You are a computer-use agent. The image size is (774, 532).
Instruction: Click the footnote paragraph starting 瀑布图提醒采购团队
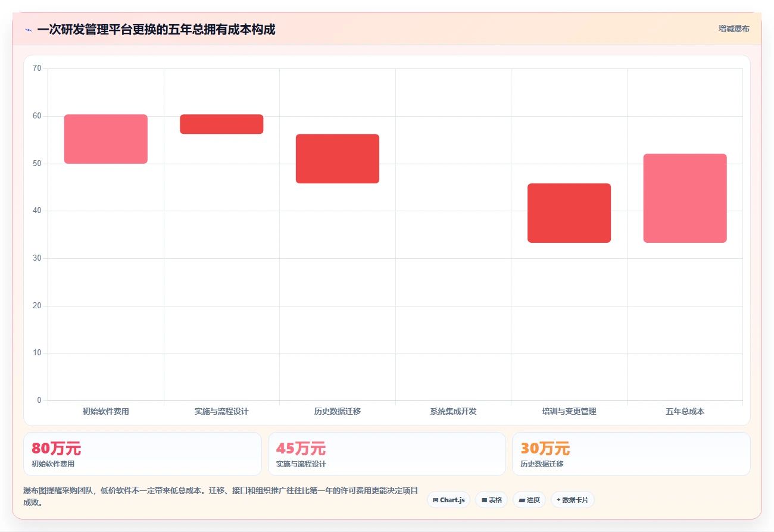point(221,496)
